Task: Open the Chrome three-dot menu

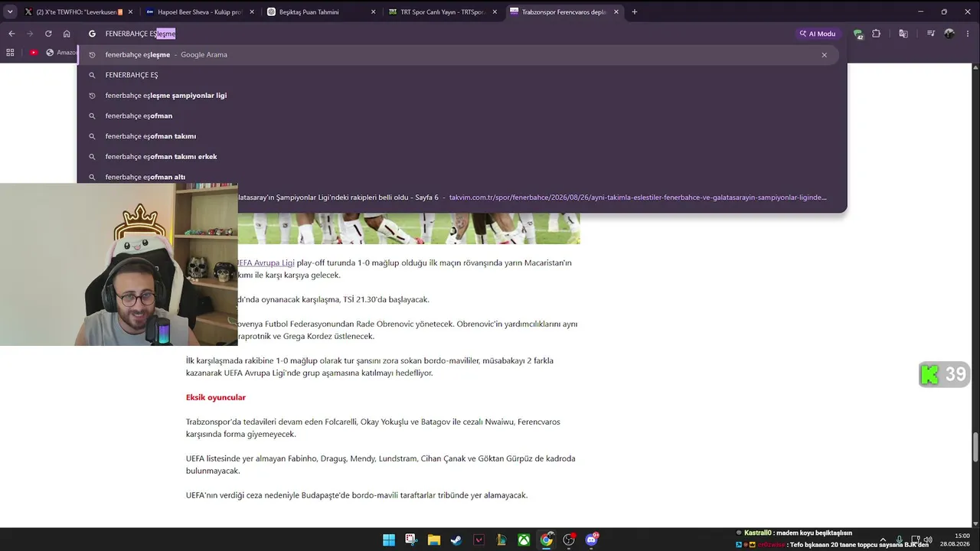Action: tap(969, 34)
